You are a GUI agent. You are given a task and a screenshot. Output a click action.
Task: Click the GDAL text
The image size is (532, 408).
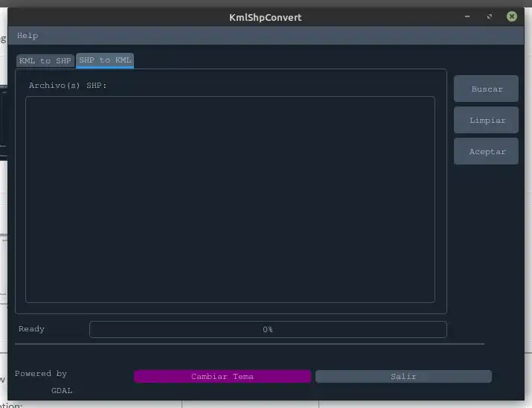62,391
